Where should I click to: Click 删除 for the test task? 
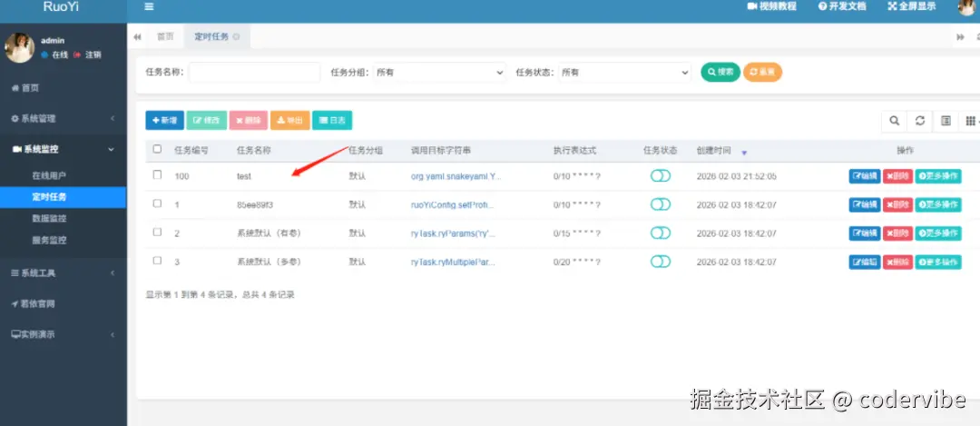point(897,176)
